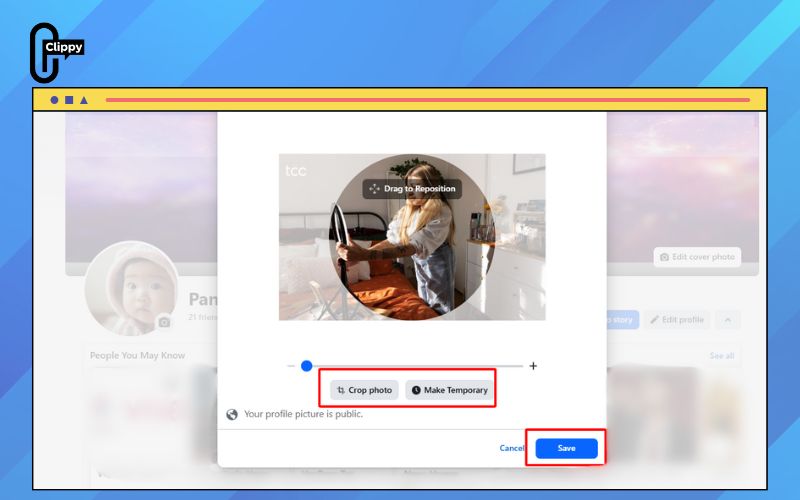Click the Drag to Reposition label
Screen dimensions: 800x500
(x=412, y=189)
